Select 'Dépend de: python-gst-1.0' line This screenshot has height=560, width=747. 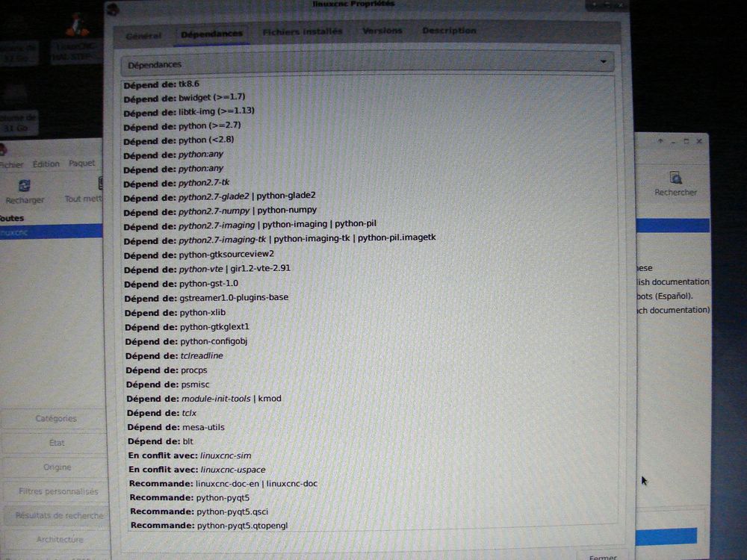[182, 284]
